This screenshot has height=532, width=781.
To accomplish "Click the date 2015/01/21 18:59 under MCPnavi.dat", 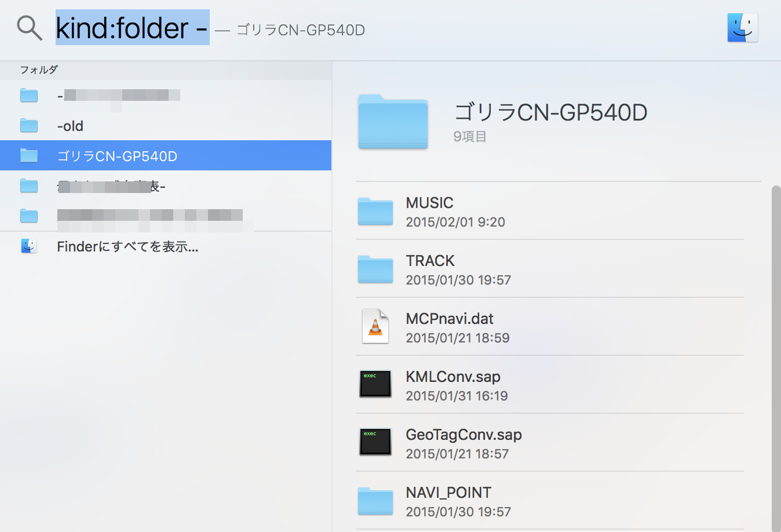I will click(x=458, y=338).
